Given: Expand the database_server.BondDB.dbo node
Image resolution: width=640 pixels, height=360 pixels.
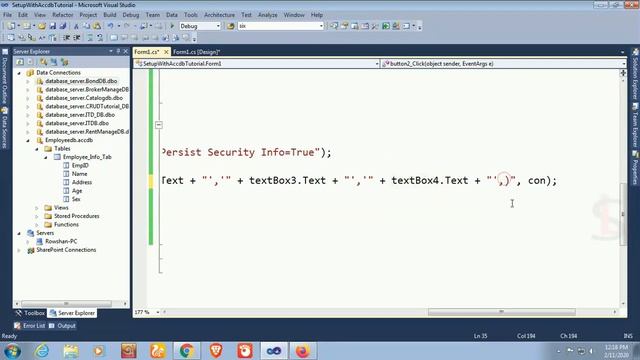Looking at the screenshot, I should click(28, 81).
